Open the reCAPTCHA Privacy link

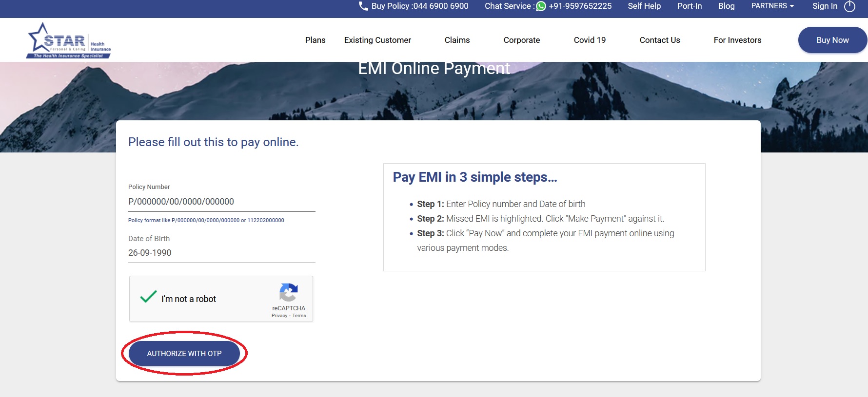pyautogui.click(x=279, y=316)
